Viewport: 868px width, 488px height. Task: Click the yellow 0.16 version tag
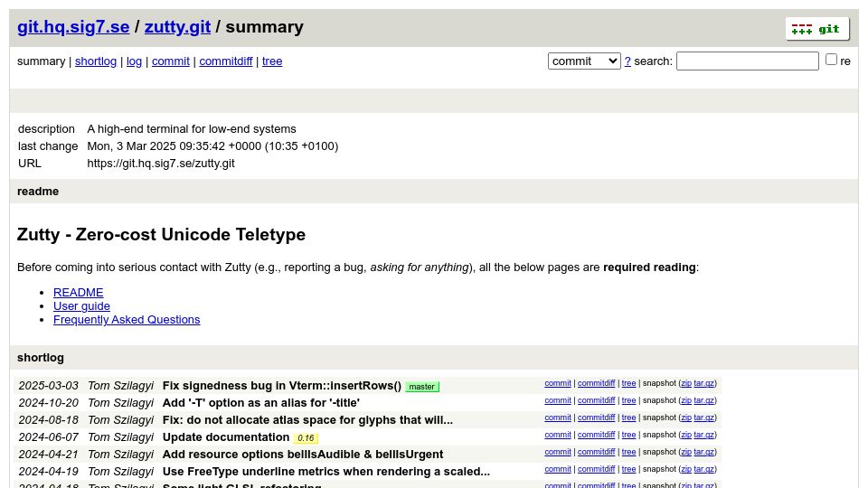coord(306,438)
